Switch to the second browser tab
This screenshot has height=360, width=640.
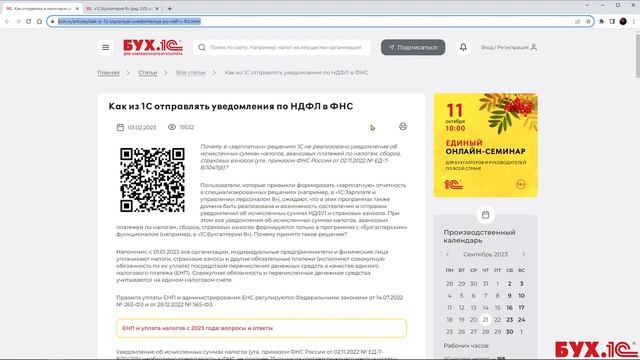click(x=122, y=8)
